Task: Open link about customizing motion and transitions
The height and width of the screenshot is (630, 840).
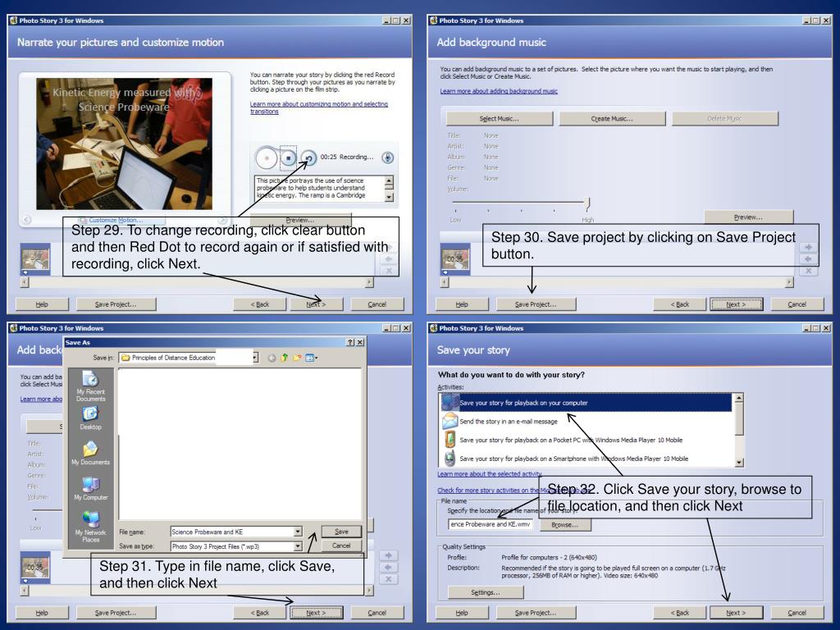Action: tap(319, 107)
